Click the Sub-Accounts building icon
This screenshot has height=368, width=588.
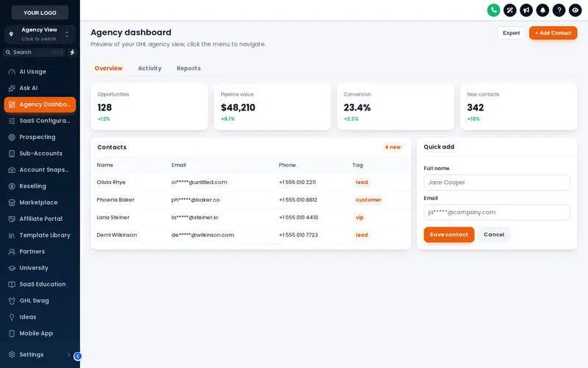(x=12, y=154)
